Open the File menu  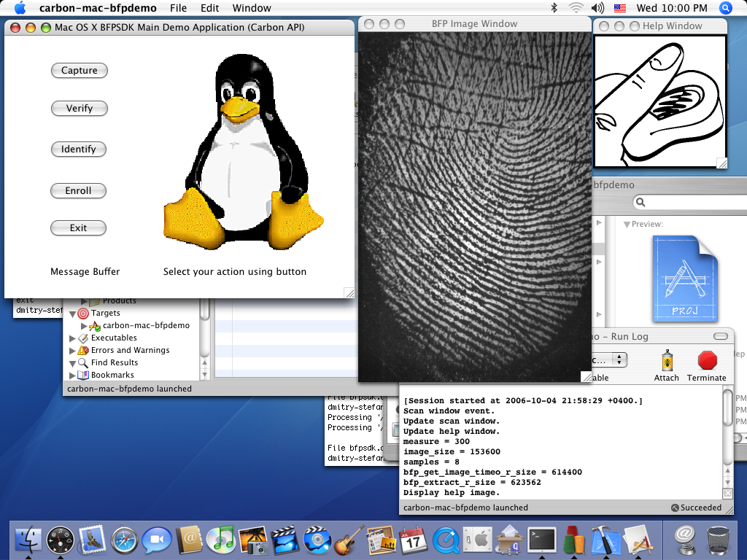coord(178,8)
